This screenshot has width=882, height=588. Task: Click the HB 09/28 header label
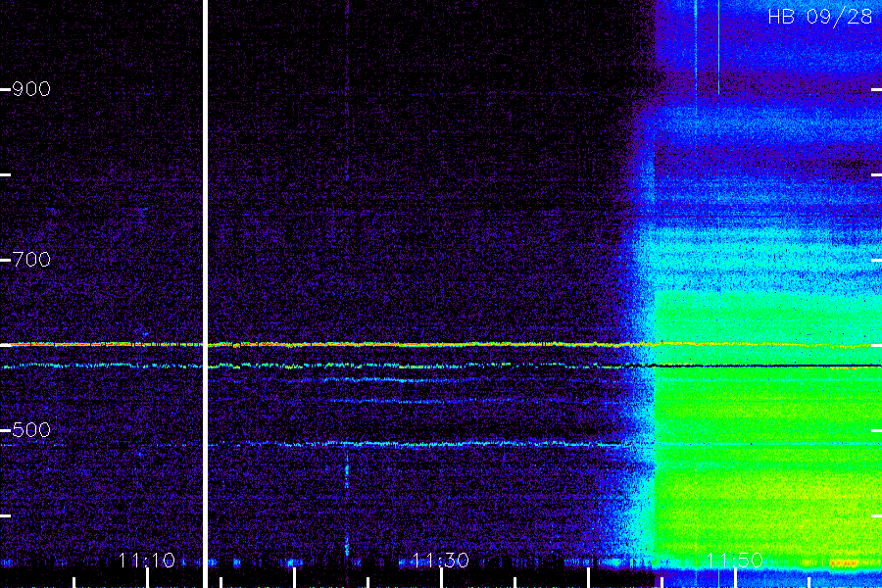[x=820, y=17]
